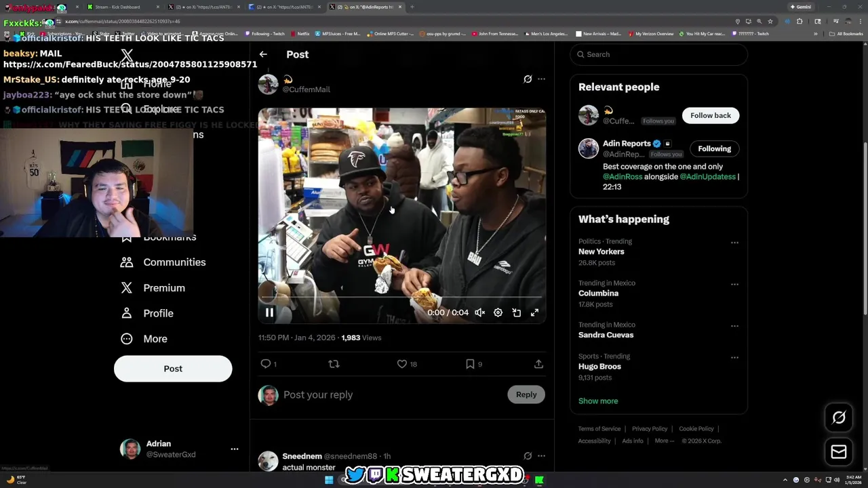
Task: Share the post via the upload icon
Action: coord(538,364)
